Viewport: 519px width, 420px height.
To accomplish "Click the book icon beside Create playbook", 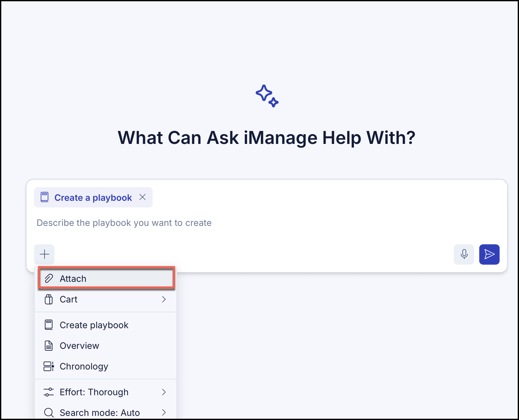I will pos(49,325).
